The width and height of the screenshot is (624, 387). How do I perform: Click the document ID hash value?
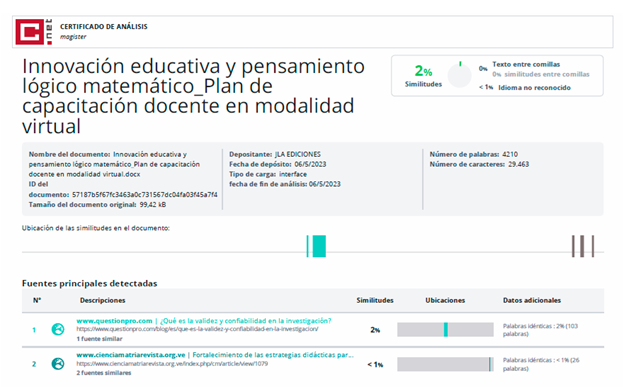click(x=144, y=195)
